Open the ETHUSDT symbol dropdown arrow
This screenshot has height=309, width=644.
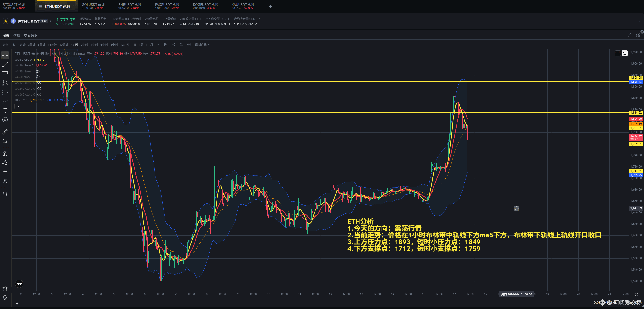pos(51,21)
